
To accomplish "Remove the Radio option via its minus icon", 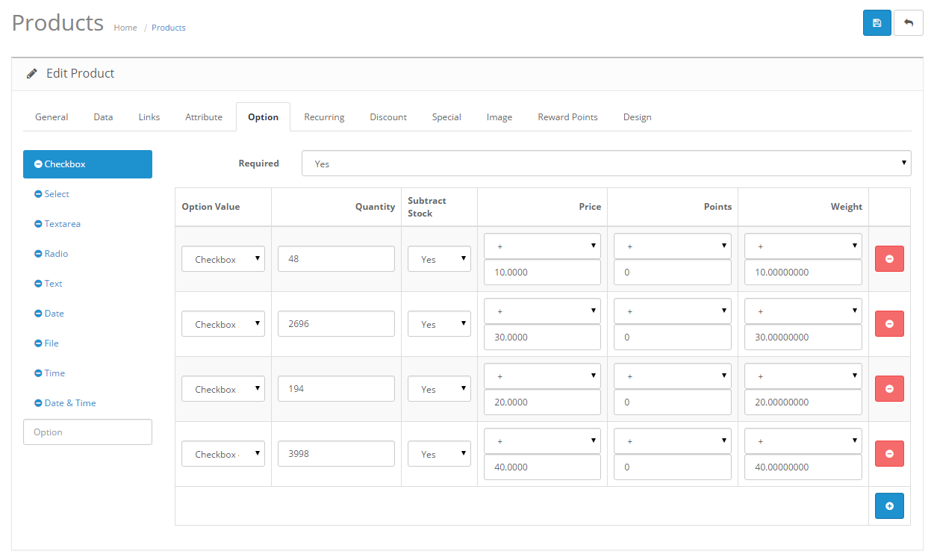I will click(39, 253).
